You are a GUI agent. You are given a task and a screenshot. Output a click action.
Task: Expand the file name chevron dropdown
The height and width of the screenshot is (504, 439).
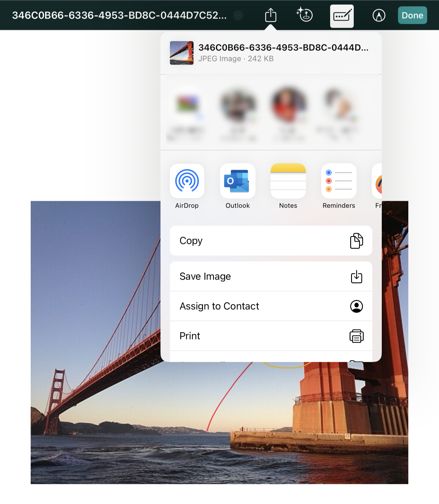pos(238,15)
